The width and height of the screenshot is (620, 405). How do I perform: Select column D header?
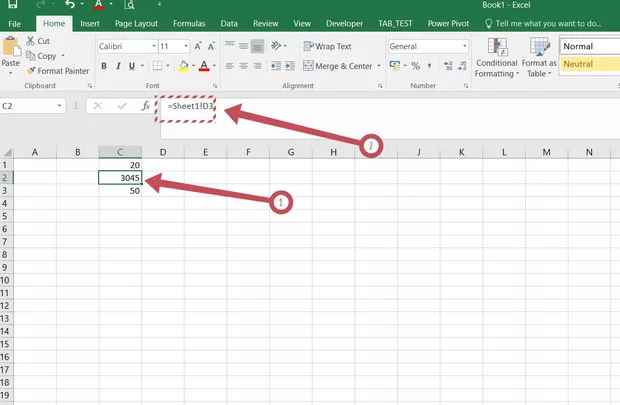click(x=163, y=152)
